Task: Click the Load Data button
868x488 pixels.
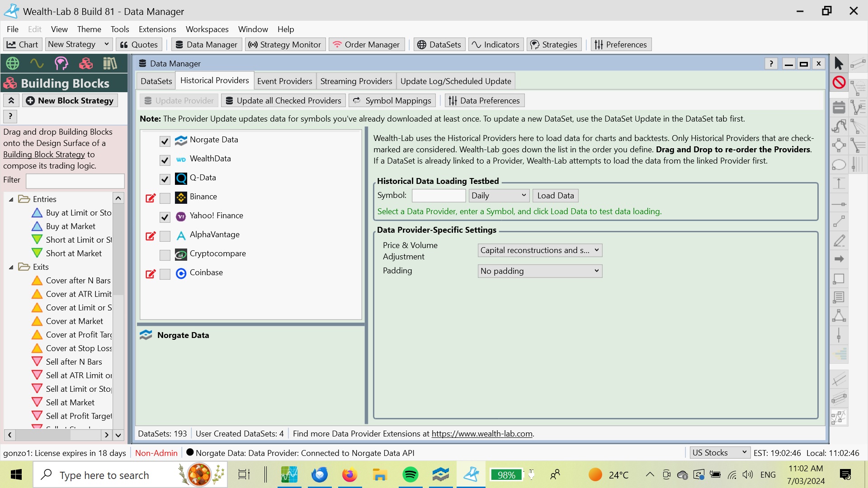Action: pos(556,196)
